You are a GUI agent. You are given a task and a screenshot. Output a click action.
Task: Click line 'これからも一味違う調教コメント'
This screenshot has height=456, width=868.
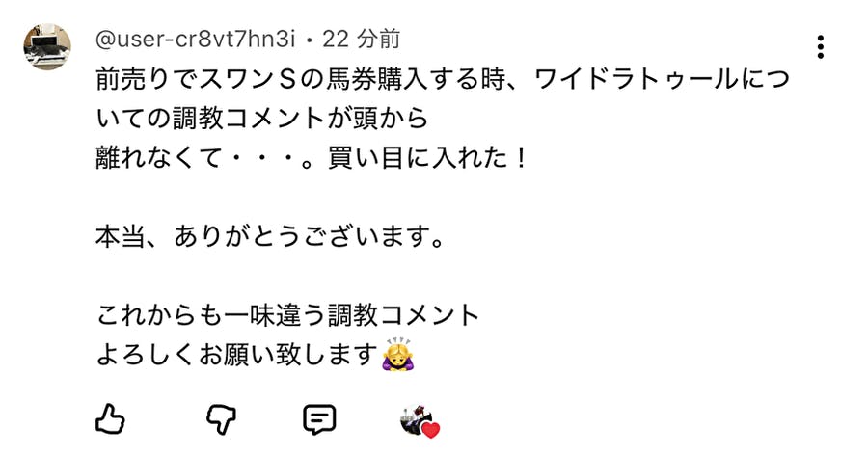pos(287,315)
